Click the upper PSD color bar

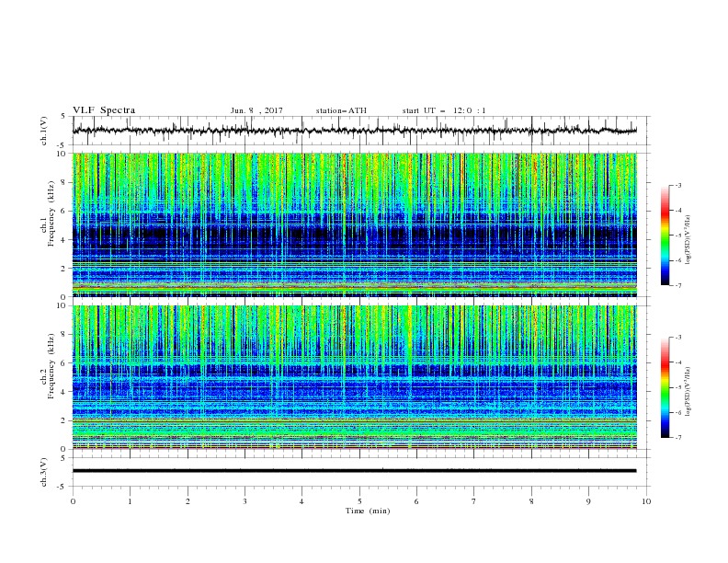point(665,236)
